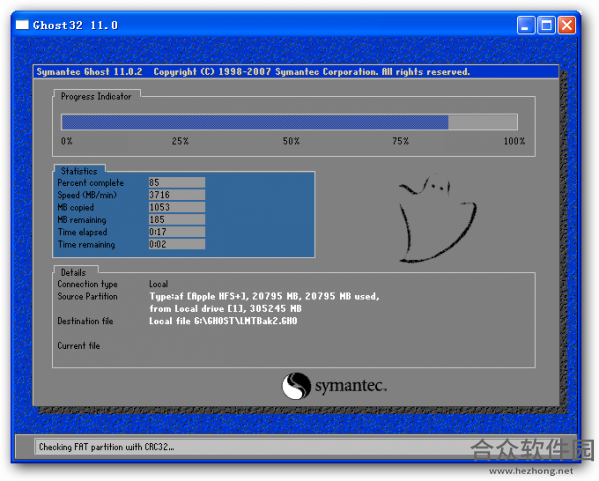Close the Ghost32 11.0 window
Image resolution: width=599 pixels, height=481 pixels.
tap(567, 26)
